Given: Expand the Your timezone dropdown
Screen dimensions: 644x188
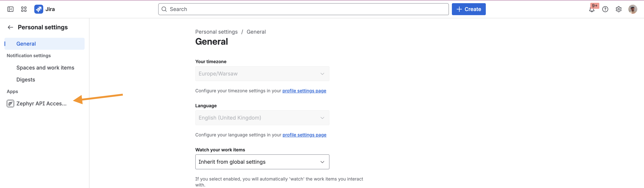Looking at the screenshot, I should click(262, 74).
